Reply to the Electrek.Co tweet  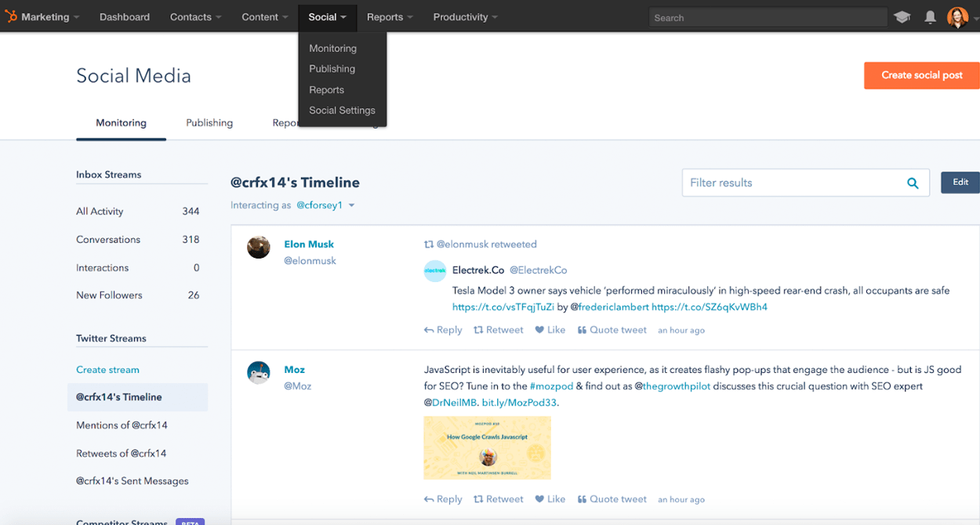pyautogui.click(x=443, y=330)
